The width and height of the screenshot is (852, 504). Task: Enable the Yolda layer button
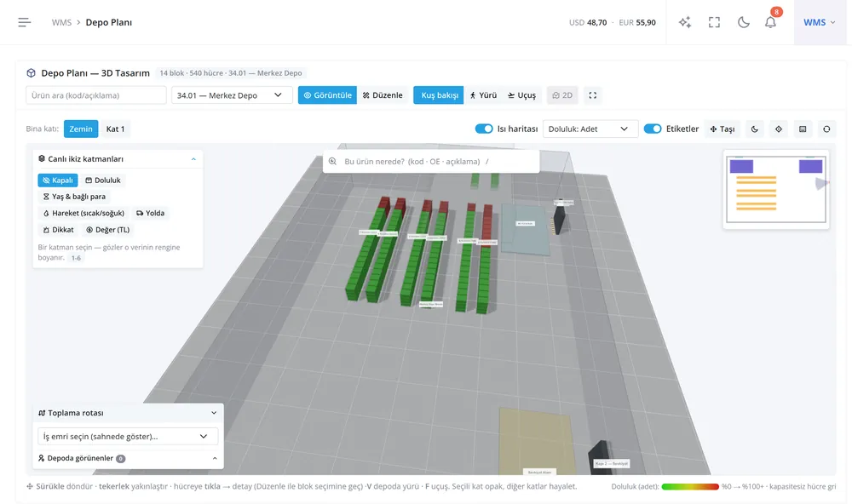click(151, 214)
